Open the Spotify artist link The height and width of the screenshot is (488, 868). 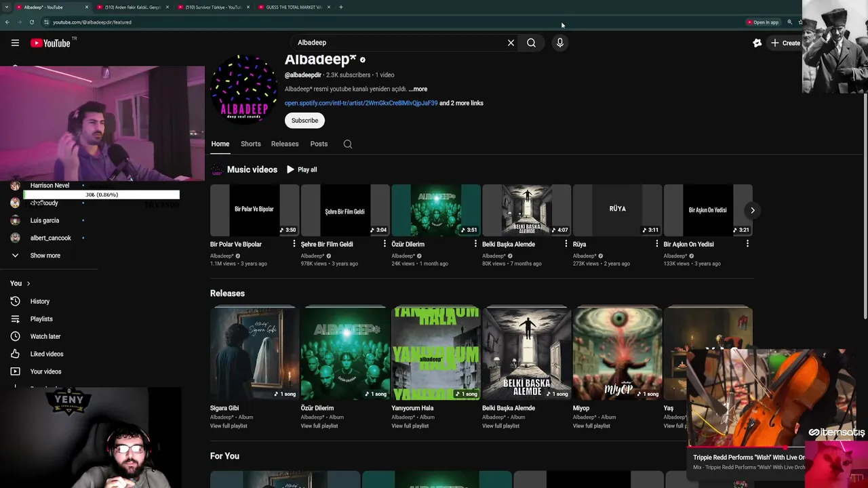pyautogui.click(x=361, y=103)
